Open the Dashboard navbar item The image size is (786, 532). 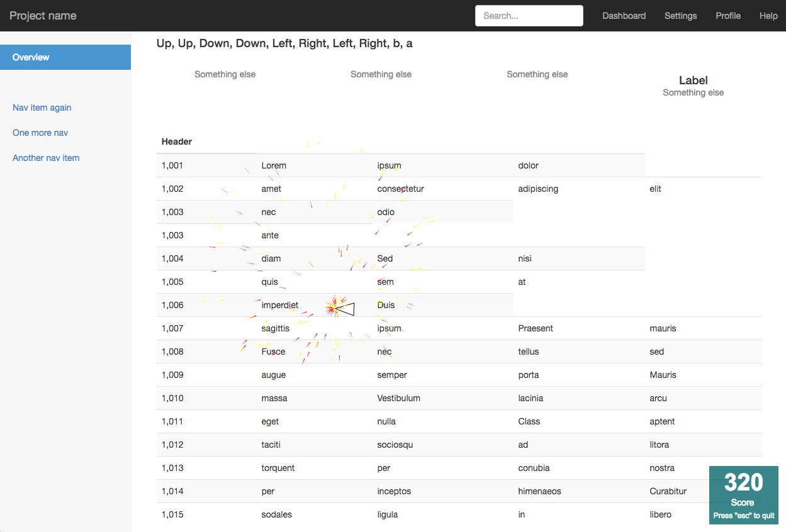[624, 16]
